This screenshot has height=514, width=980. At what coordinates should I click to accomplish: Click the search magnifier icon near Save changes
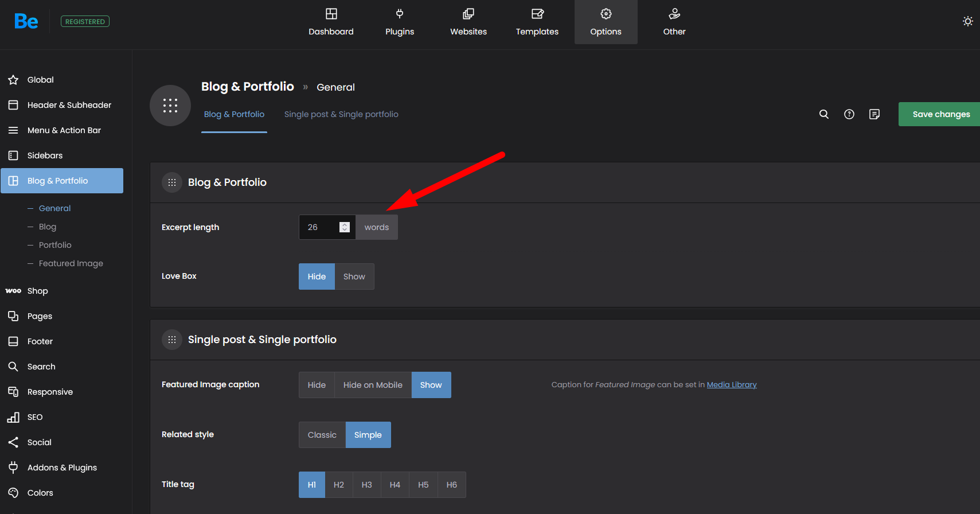[823, 114]
